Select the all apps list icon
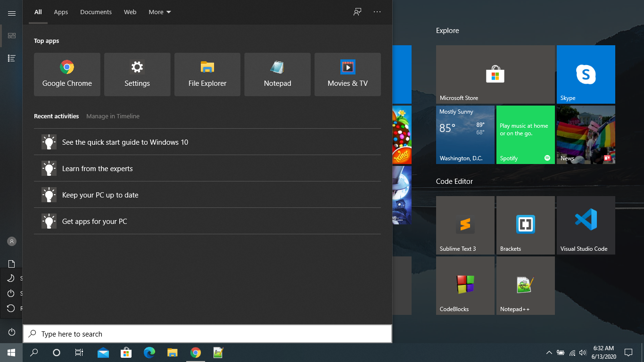644x362 pixels. point(11,58)
